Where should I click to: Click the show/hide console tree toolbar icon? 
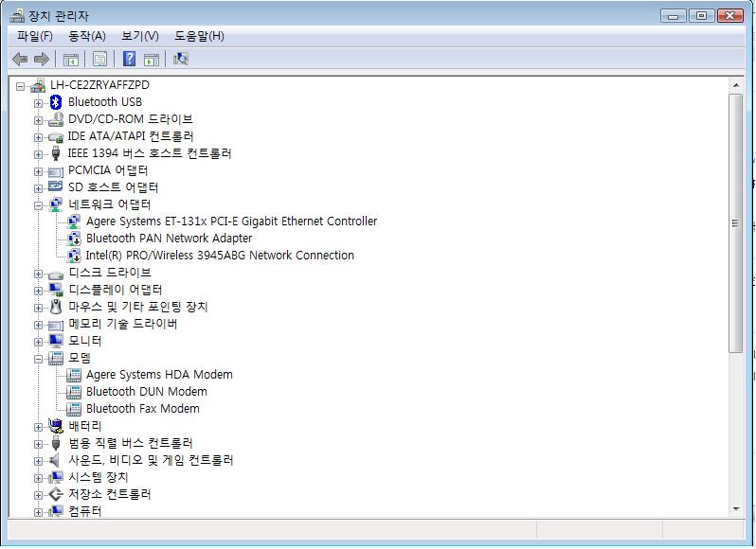click(x=70, y=59)
